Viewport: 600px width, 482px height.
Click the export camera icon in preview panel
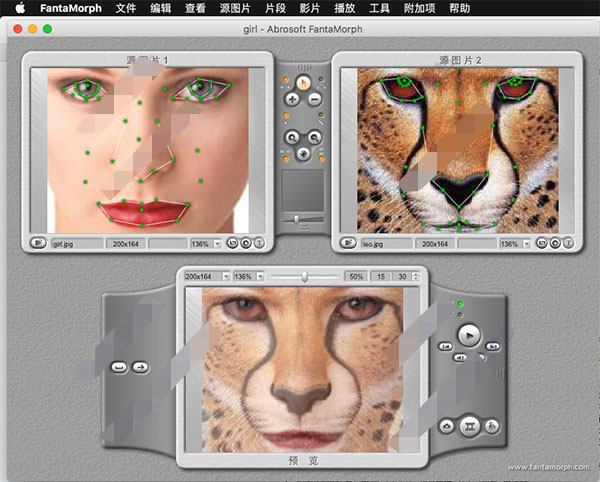point(445,426)
